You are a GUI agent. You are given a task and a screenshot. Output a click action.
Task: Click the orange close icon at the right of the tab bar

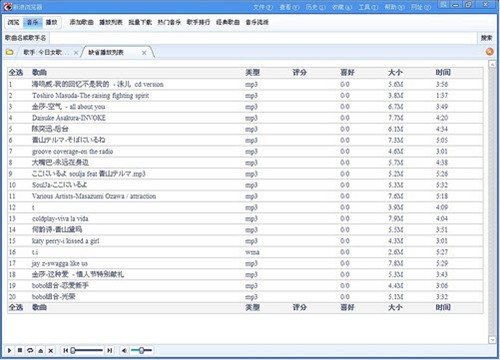[x=489, y=52]
